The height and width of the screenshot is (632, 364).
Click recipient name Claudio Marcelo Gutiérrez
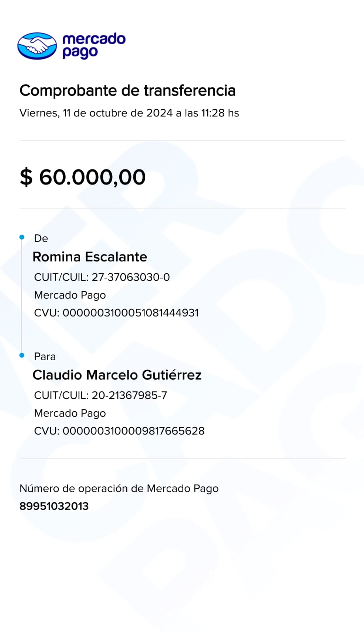[x=117, y=375]
